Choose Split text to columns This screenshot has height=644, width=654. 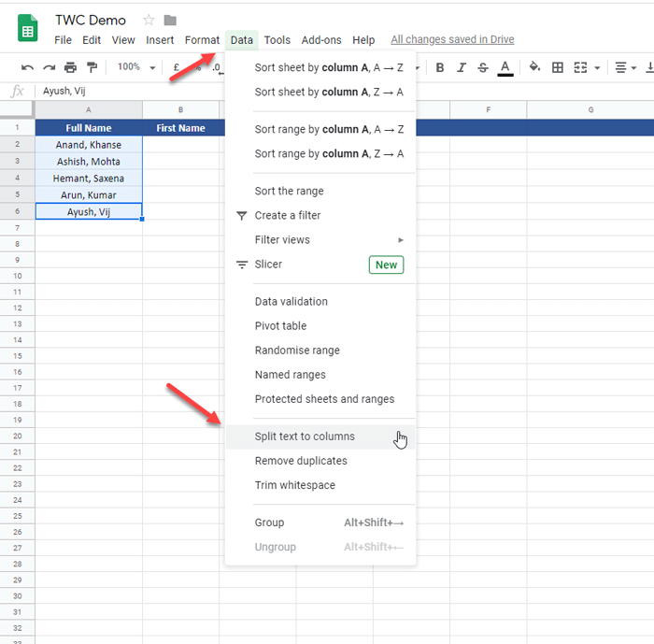(320, 436)
